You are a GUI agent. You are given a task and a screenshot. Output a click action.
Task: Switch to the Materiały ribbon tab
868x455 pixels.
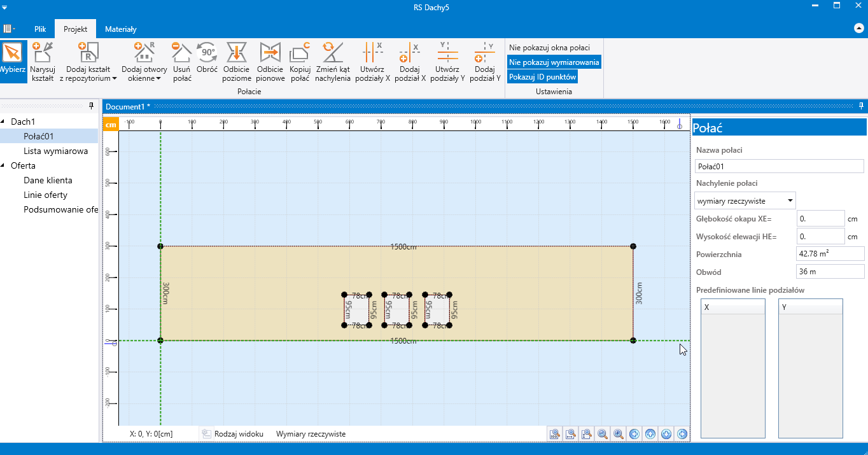pyautogui.click(x=120, y=29)
